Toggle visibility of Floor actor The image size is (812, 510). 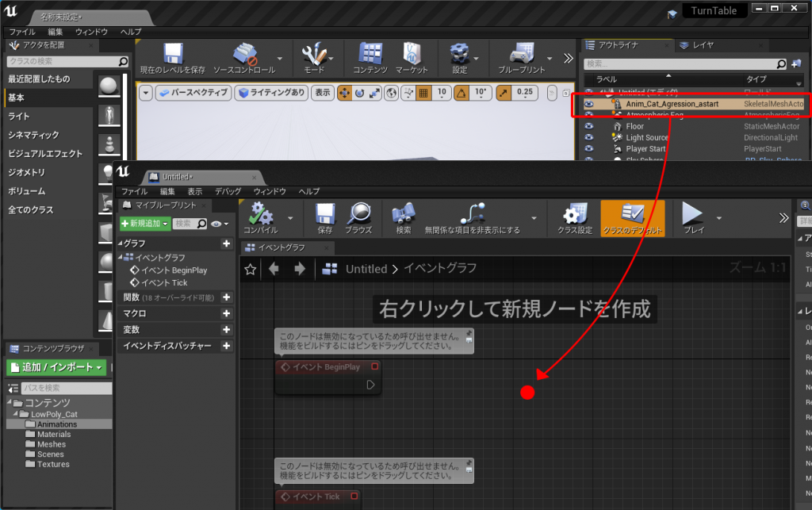click(589, 126)
